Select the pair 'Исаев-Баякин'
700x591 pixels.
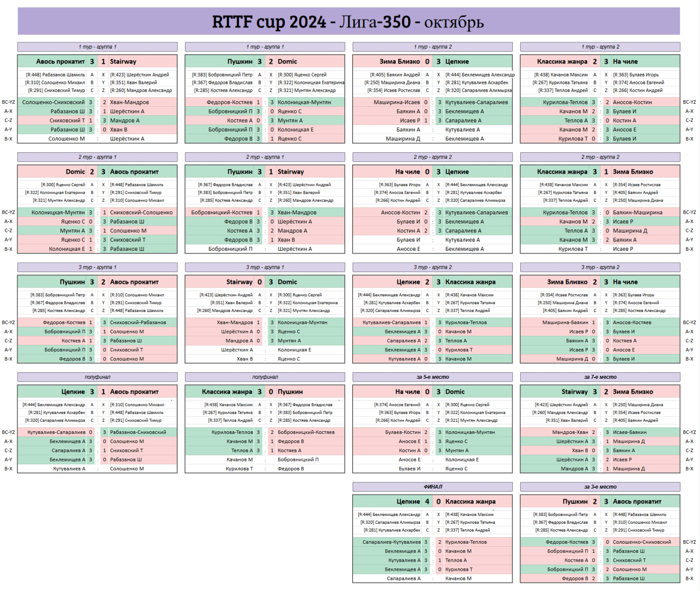(630, 432)
